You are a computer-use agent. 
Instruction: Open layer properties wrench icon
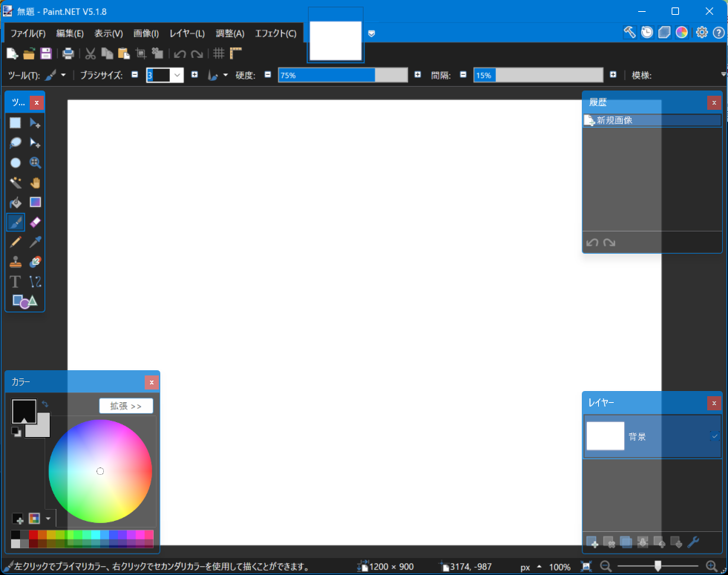pos(693,542)
